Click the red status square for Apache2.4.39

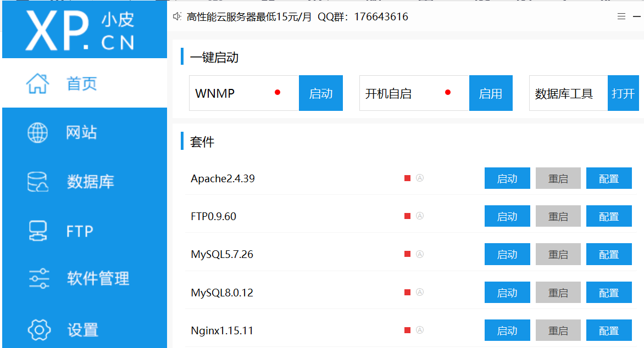tap(407, 178)
